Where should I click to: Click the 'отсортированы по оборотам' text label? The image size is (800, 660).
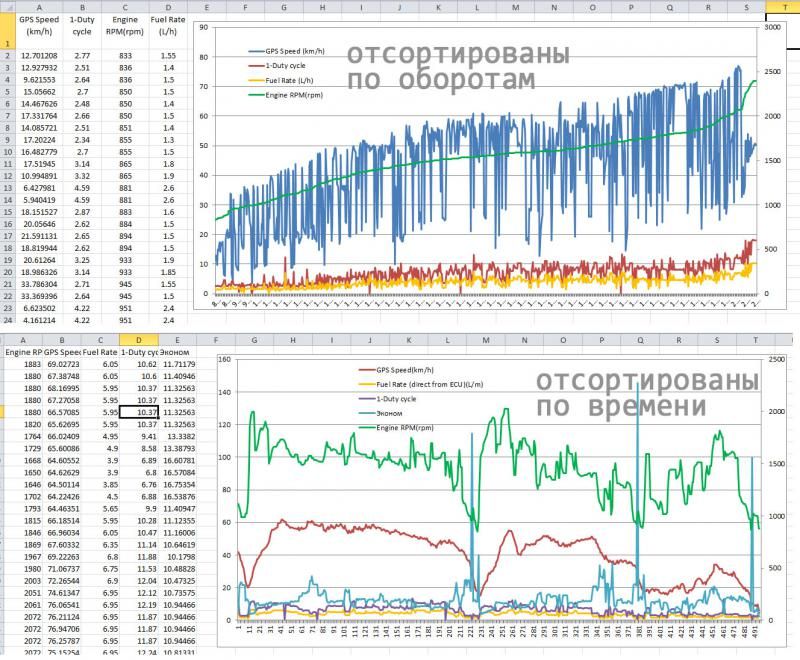(458, 67)
